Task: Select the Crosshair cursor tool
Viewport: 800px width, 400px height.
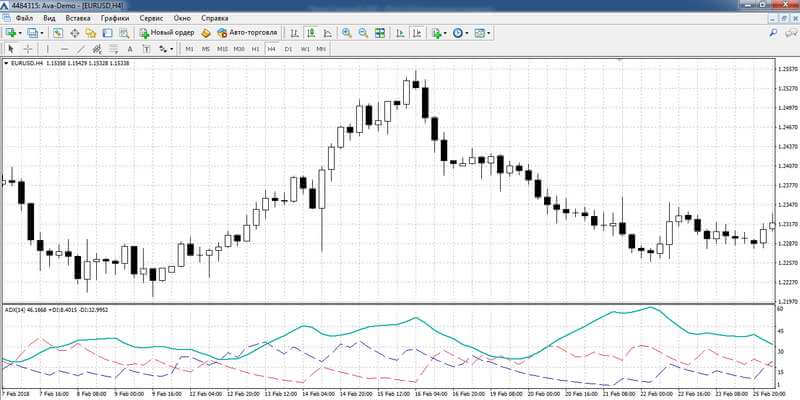Action: (x=29, y=49)
